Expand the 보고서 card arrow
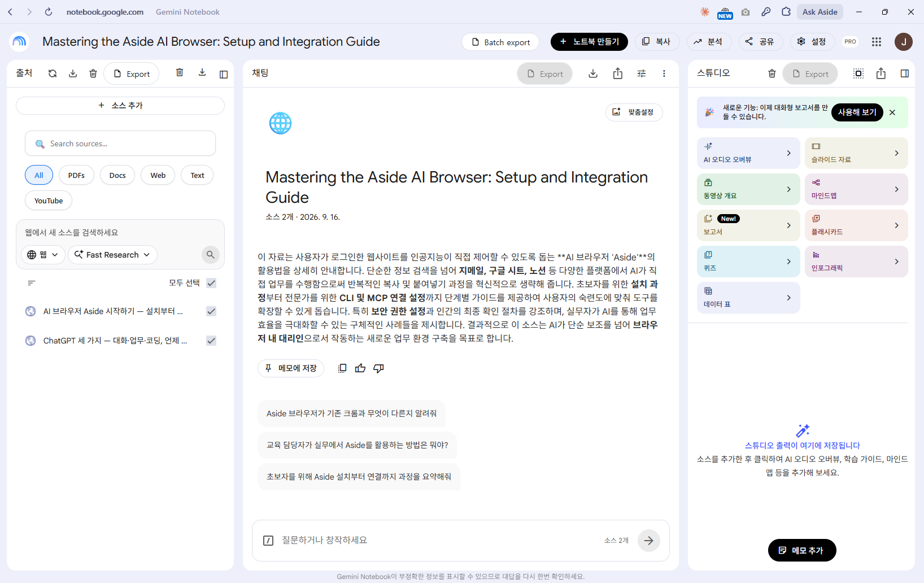 tap(789, 225)
